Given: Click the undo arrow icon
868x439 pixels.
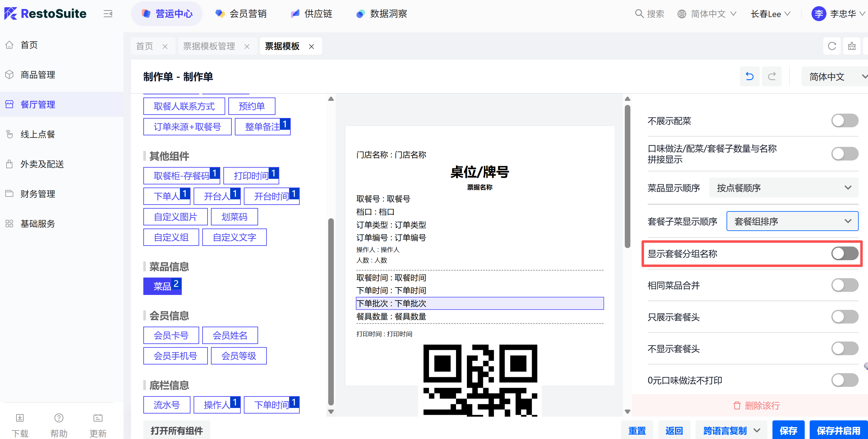Looking at the screenshot, I should pyautogui.click(x=749, y=77).
